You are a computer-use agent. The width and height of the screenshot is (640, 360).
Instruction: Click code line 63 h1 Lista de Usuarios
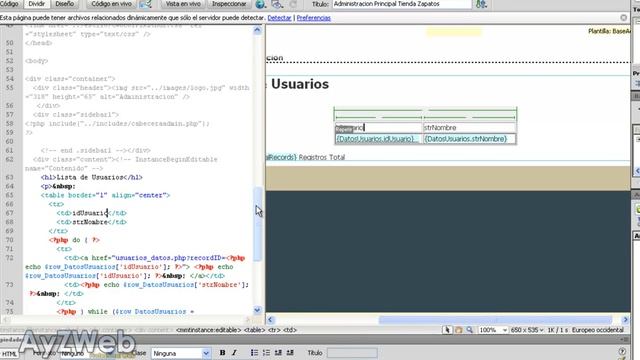(x=92, y=178)
